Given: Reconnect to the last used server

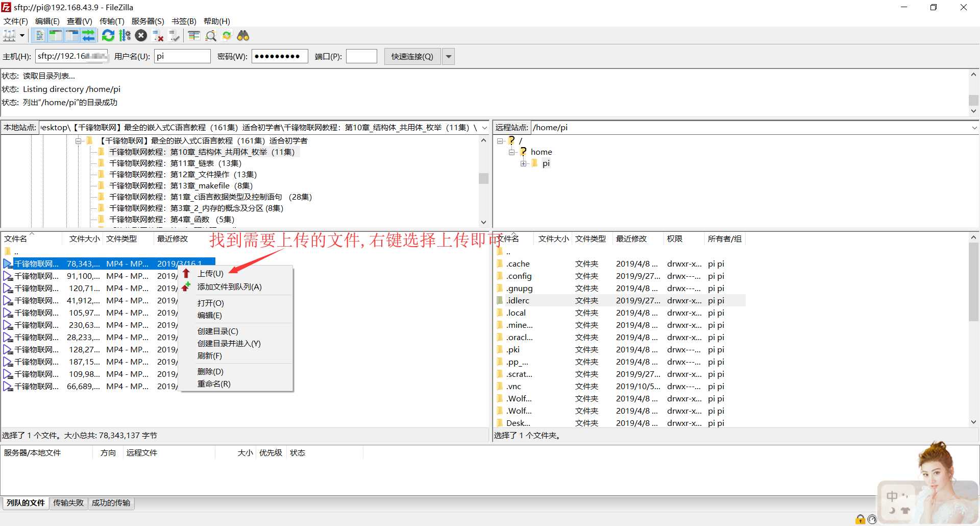Looking at the screenshot, I should pos(175,36).
